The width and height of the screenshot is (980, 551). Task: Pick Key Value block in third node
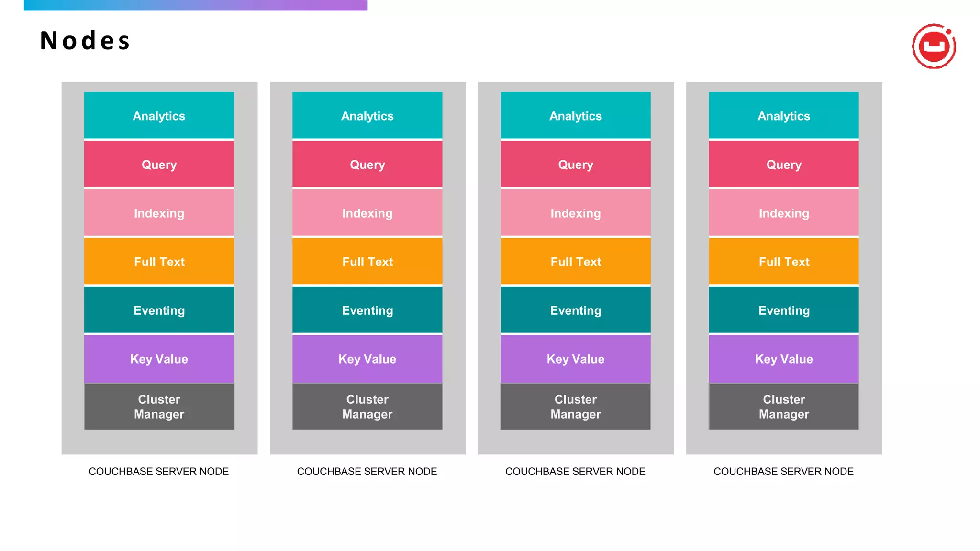coord(576,359)
